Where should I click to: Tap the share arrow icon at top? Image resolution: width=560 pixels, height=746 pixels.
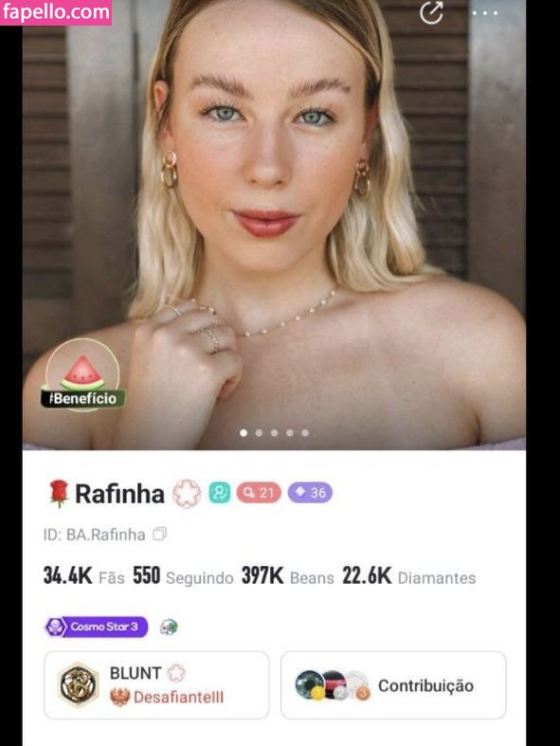[x=432, y=12]
